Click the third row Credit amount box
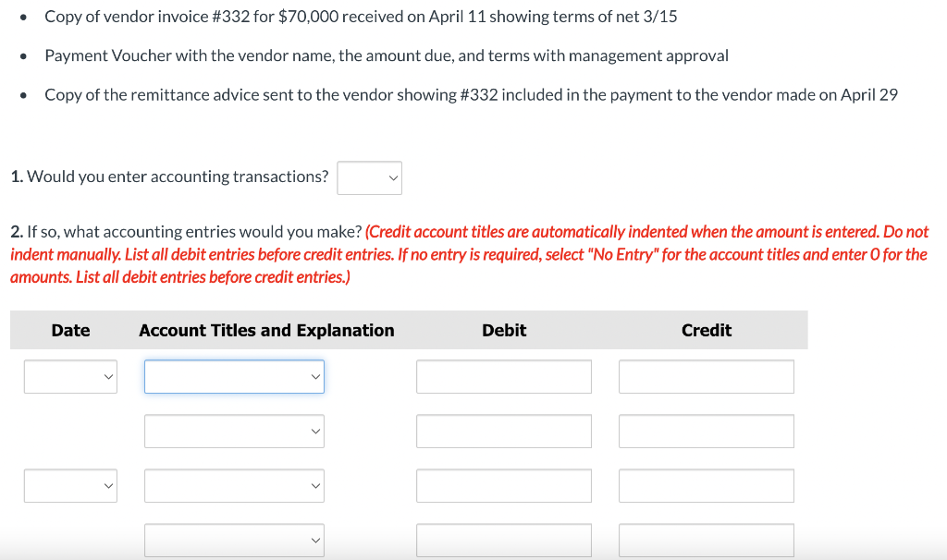 [x=706, y=485]
